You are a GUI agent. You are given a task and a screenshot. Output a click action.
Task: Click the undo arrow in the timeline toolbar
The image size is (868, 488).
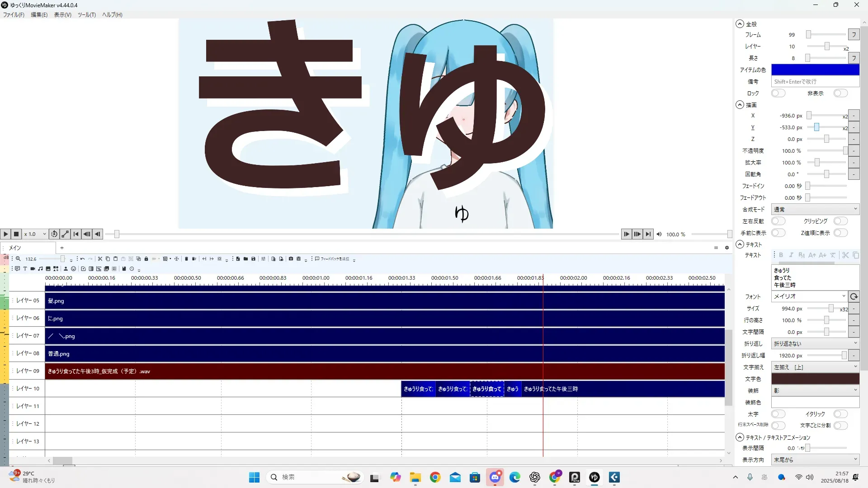(82, 259)
